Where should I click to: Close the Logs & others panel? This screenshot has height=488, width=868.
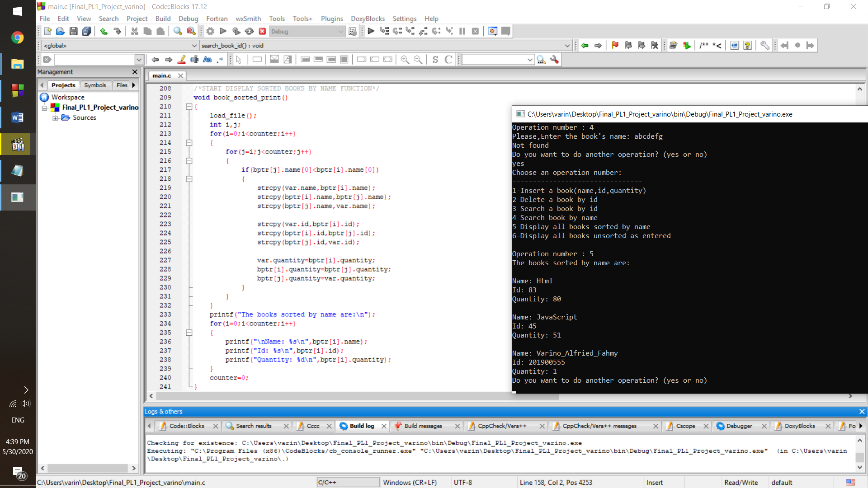[862, 412]
